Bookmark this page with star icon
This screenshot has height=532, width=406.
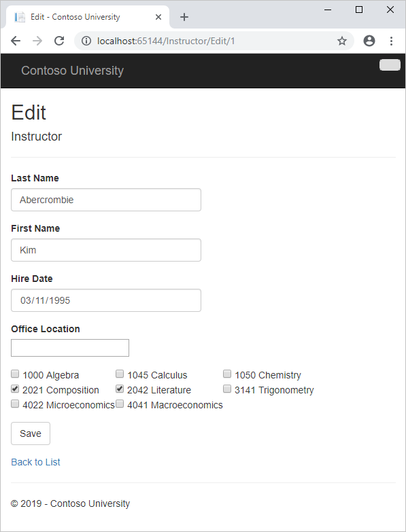(x=342, y=41)
